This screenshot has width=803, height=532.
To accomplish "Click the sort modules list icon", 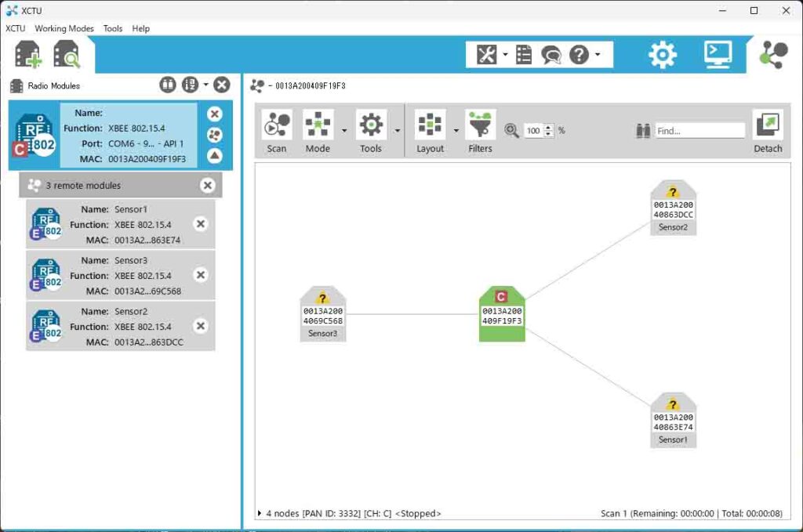I will [x=190, y=85].
